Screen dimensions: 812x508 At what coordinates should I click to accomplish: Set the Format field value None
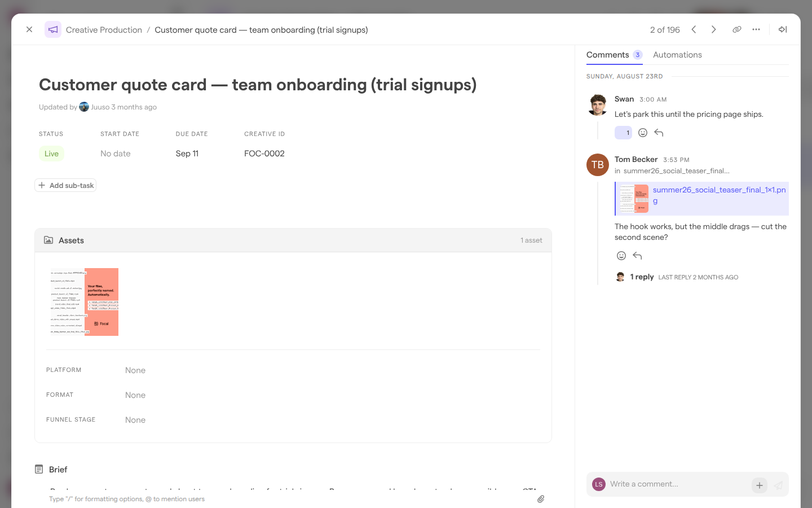pos(135,395)
